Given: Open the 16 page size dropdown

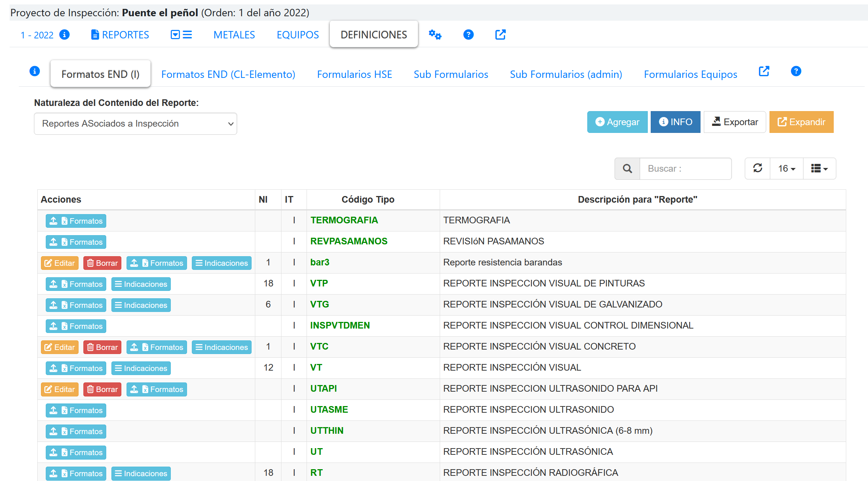Looking at the screenshot, I should click(786, 169).
